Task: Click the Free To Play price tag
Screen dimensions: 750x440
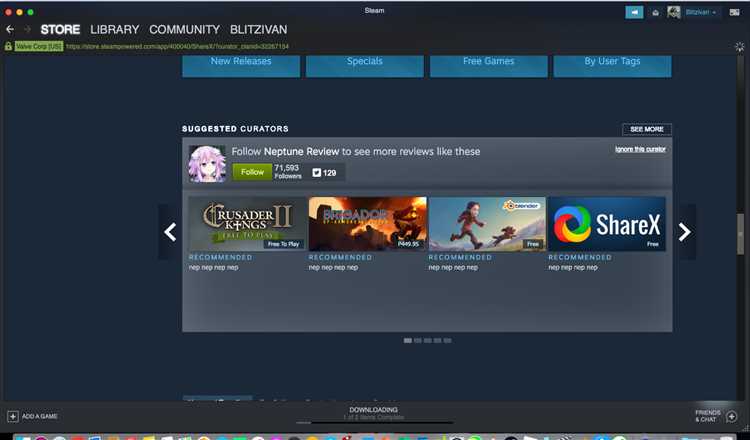Action: tap(283, 244)
